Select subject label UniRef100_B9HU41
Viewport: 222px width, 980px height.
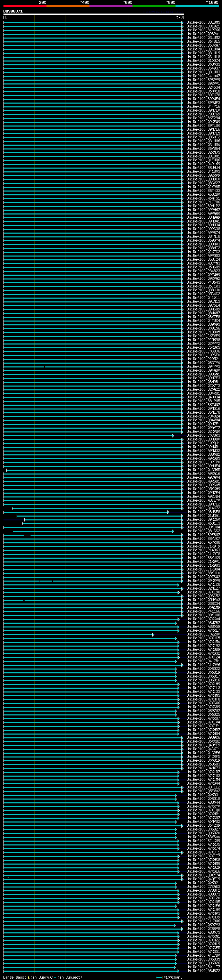203,221
